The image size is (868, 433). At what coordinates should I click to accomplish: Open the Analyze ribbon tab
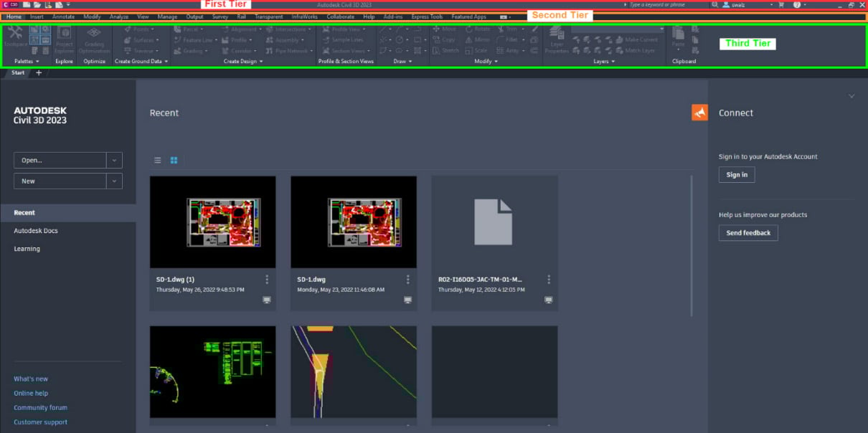pyautogui.click(x=119, y=16)
